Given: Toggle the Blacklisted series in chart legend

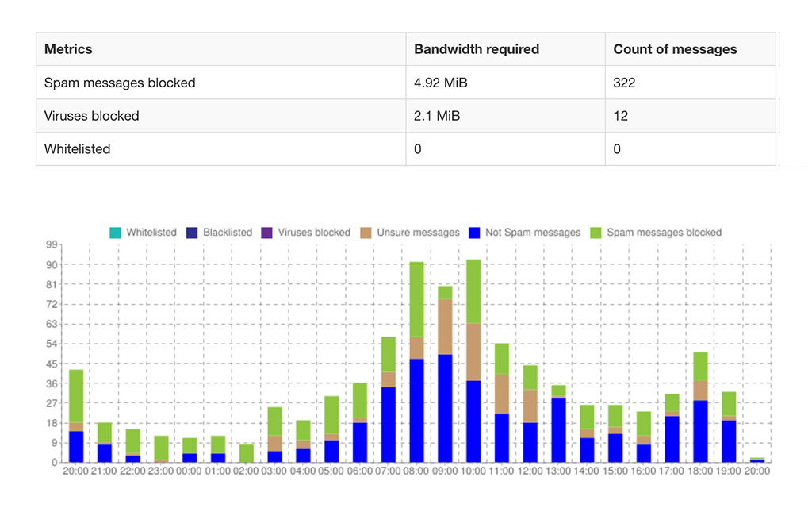Looking at the screenshot, I should click(x=228, y=233).
